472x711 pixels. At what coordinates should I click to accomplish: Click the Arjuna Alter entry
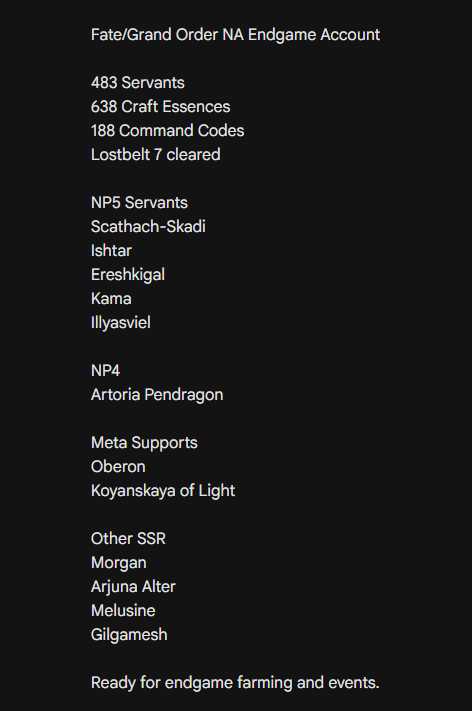click(x=133, y=587)
